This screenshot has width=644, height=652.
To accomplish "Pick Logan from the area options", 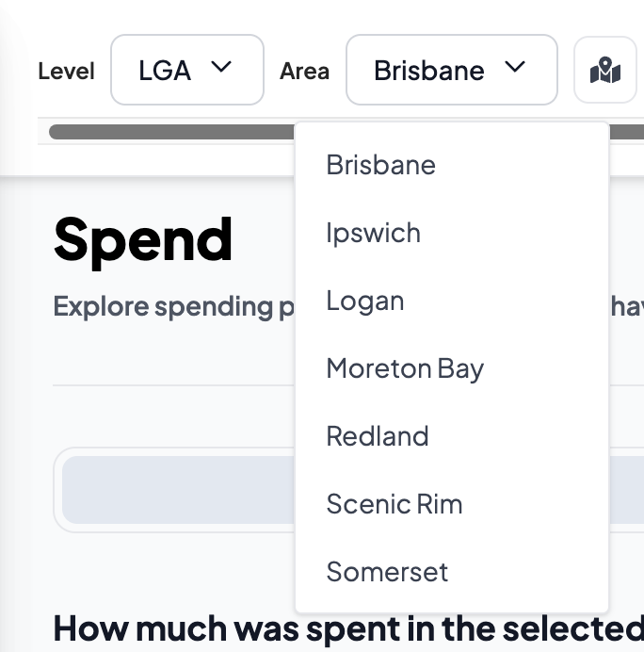I will 365,301.
